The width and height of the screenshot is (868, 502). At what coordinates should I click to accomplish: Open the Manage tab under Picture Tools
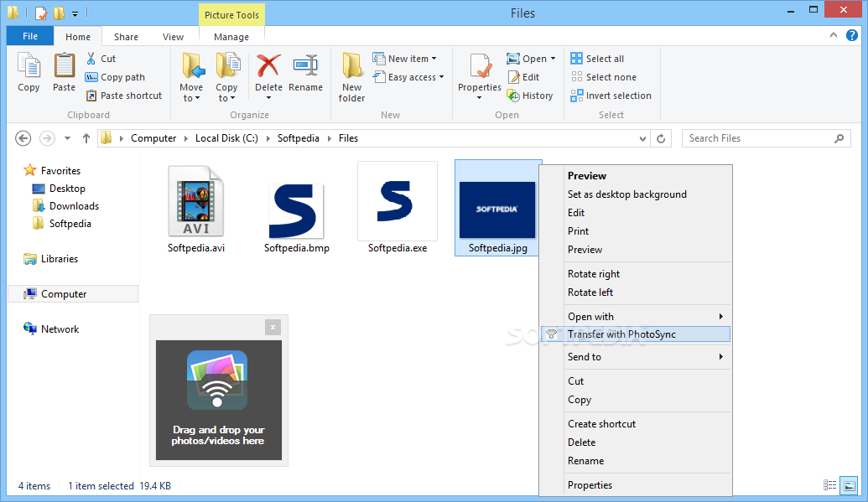(231, 37)
